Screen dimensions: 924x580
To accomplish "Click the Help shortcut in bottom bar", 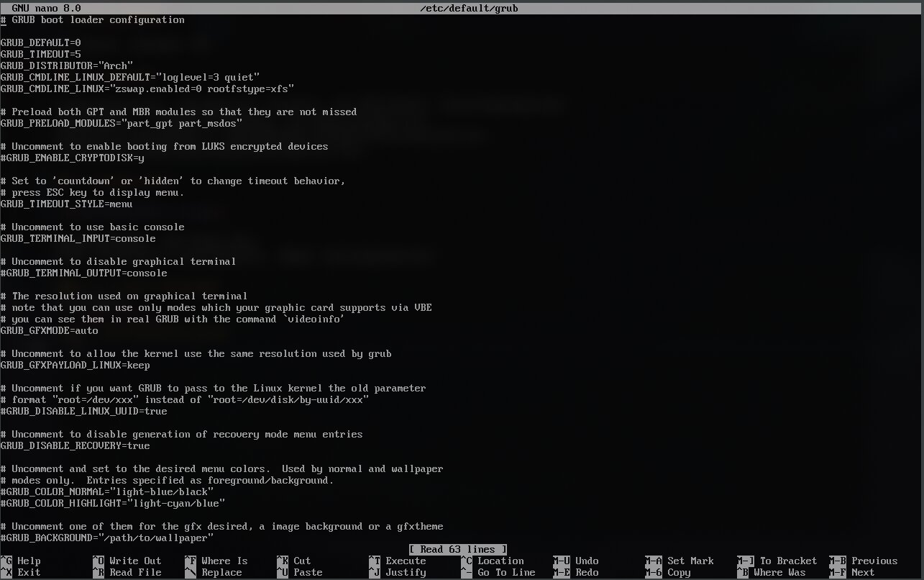I will (x=29, y=561).
